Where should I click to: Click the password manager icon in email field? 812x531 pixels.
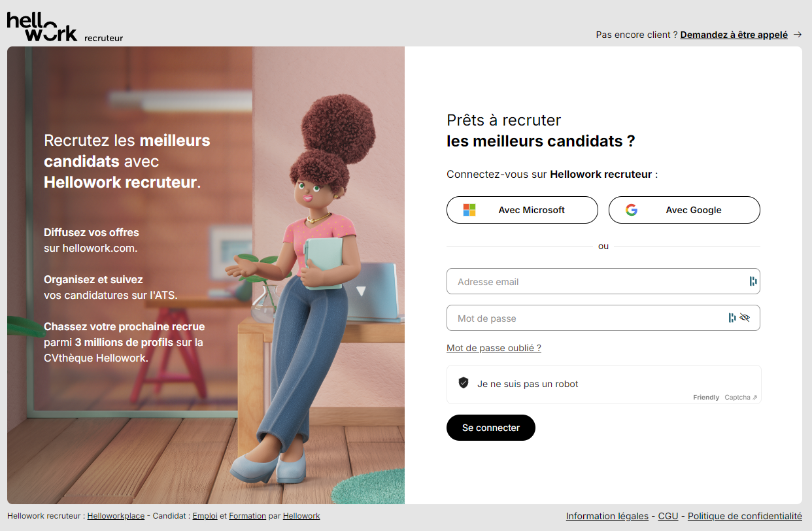(x=753, y=281)
